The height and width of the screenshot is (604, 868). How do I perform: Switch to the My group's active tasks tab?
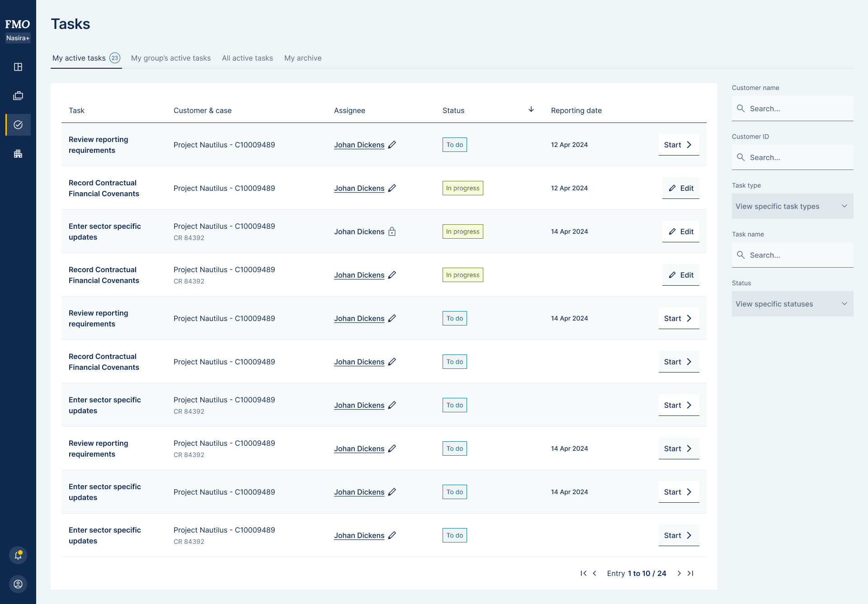(171, 58)
